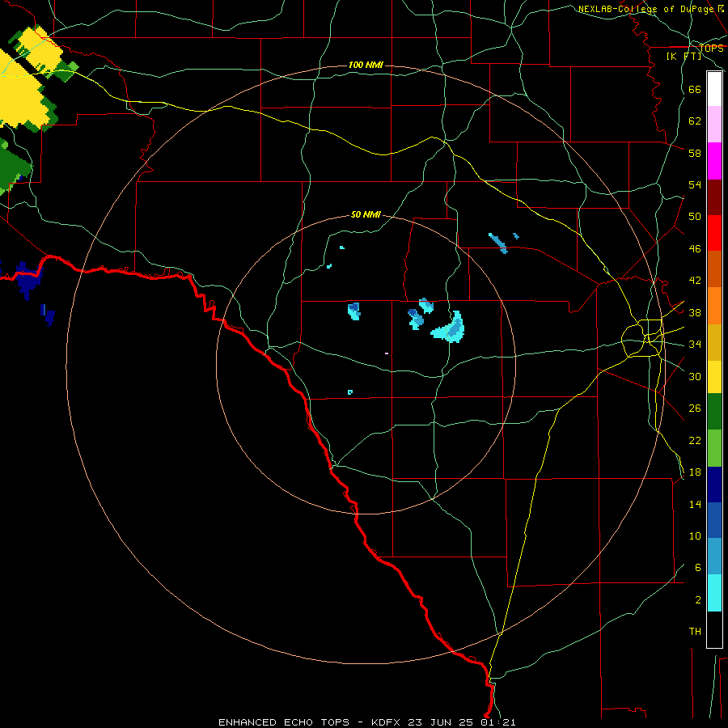Click the '10' legend value
Screen dimensions: 728x728
point(695,536)
